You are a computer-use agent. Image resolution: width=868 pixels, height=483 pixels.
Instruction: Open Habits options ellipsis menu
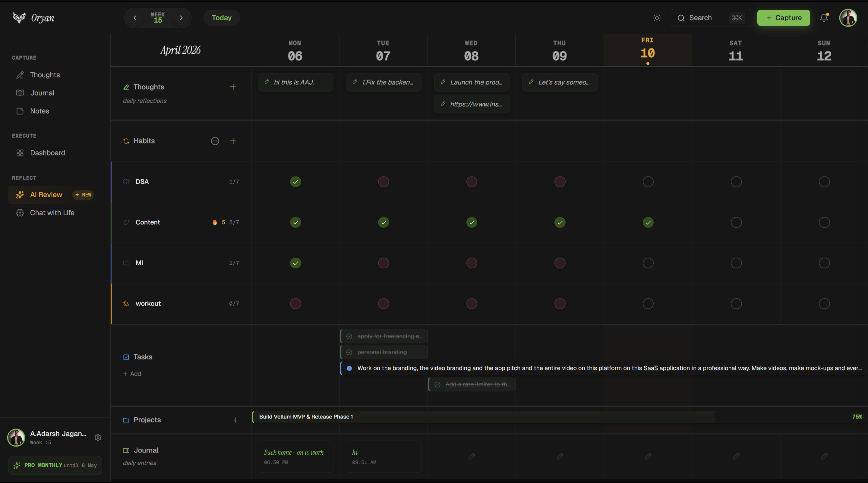tap(215, 141)
